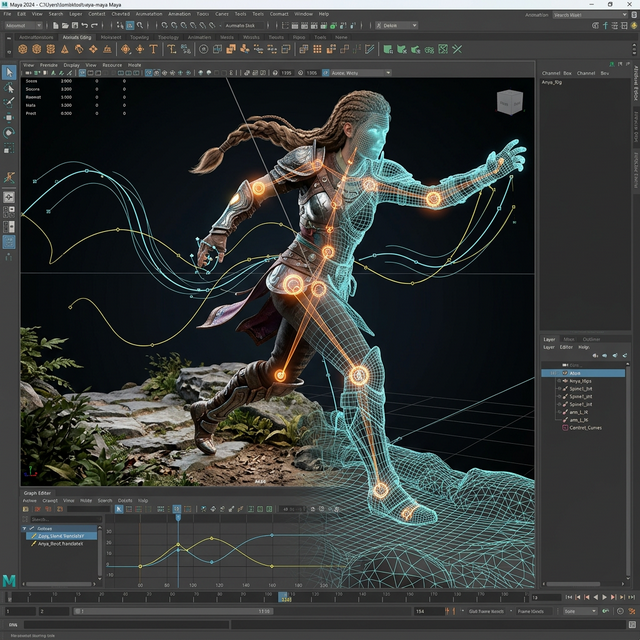Screen dimensions: 640x640
Task: Open the Window menu
Action: (303, 14)
